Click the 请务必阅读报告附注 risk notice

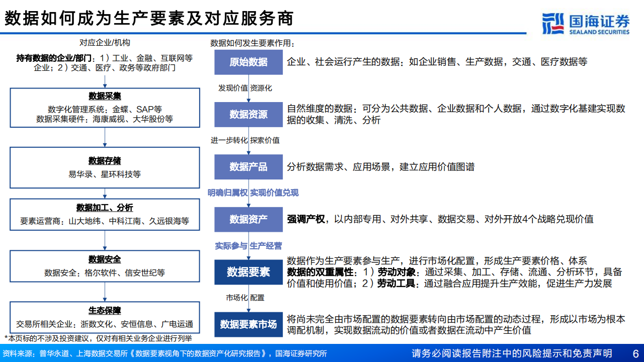512,353
